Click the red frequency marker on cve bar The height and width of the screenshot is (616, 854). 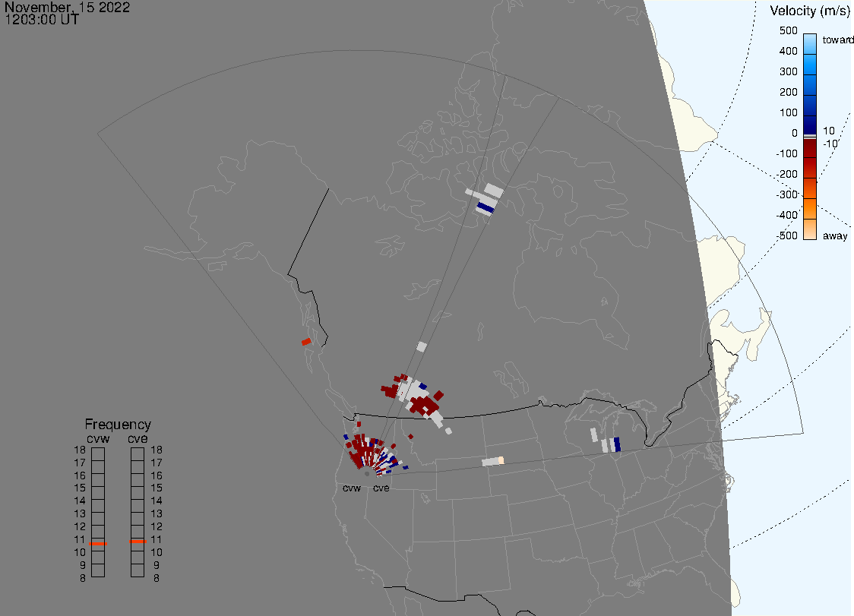[138, 542]
